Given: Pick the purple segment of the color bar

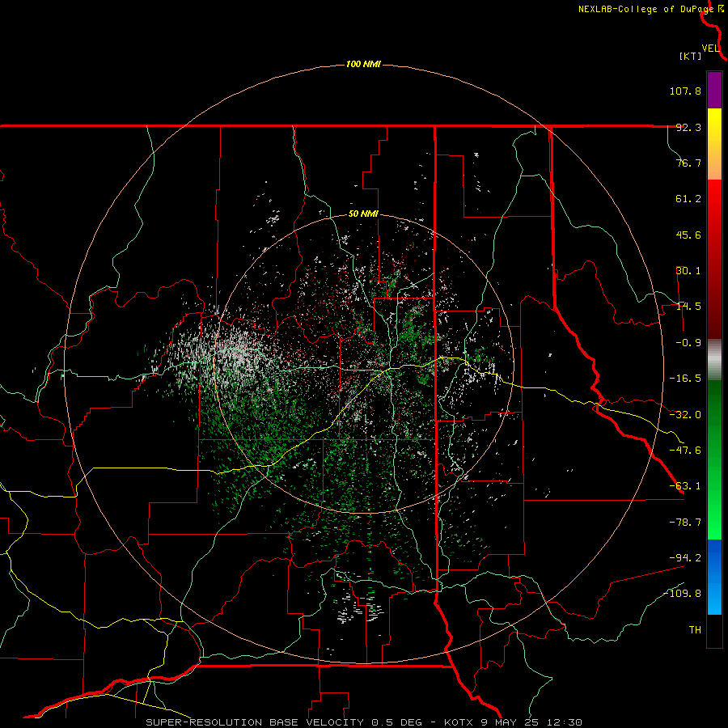Looking at the screenshot, I should click(x=714, y=90).
